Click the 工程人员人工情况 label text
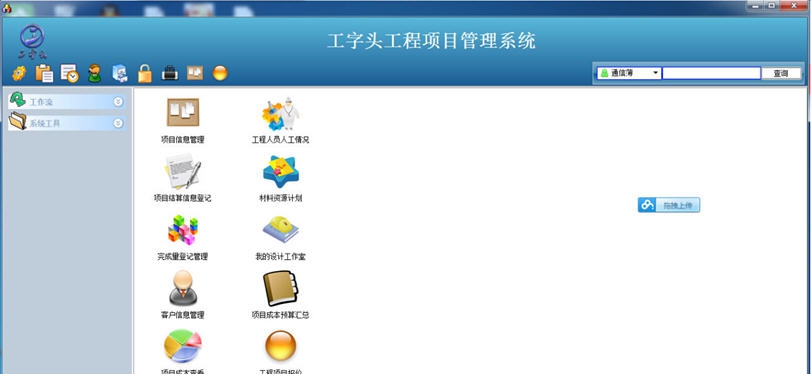811x374 pixels. coord(280,140)
